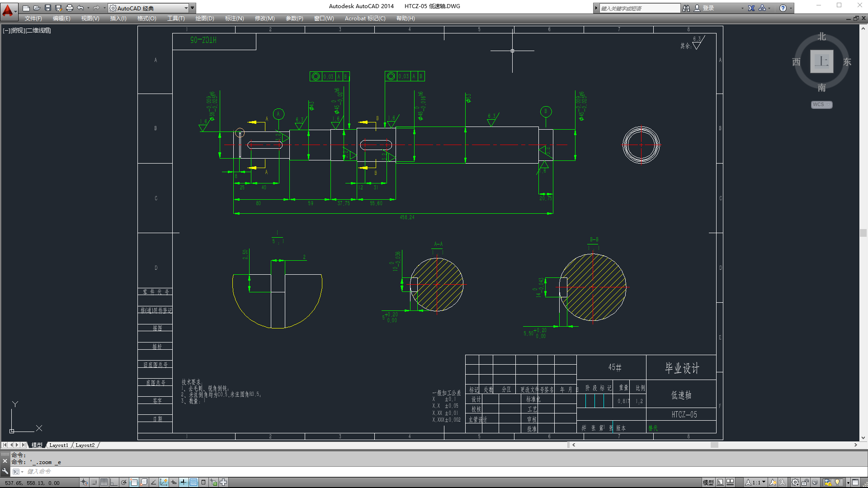868x488 pixels.
Task: Open the Autodesk Exchange X icon
Action: (751, 8)
